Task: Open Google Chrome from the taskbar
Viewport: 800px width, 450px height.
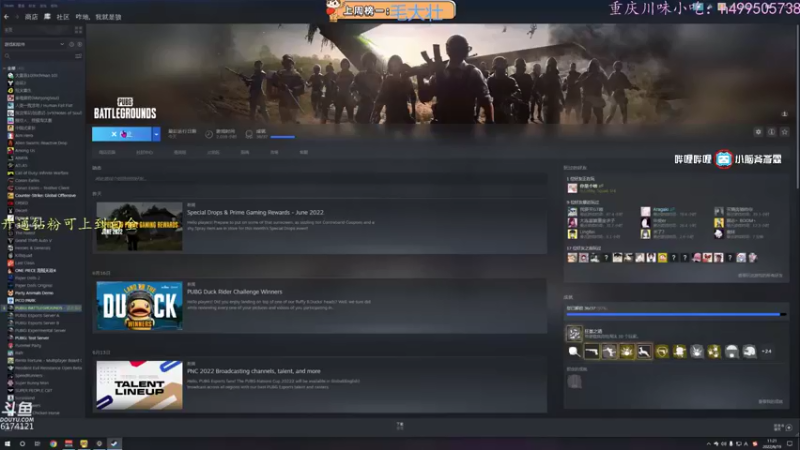Action: [x=53, y=444]
